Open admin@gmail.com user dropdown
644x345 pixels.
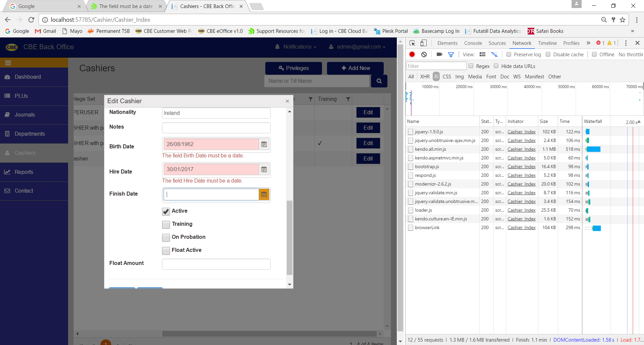357,47
